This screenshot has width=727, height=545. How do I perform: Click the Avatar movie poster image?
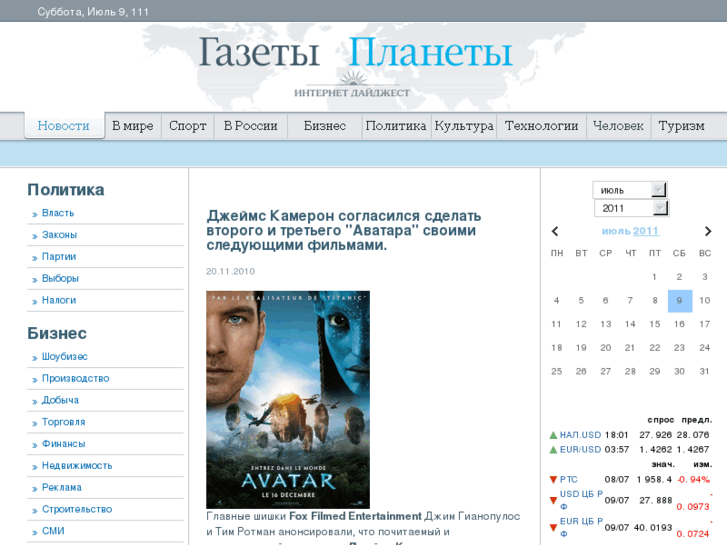point(288,399)
